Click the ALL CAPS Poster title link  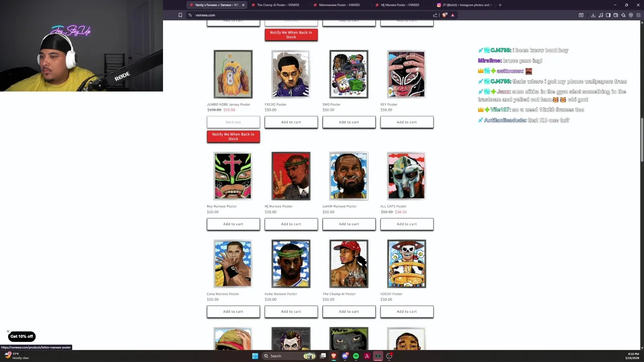[x=393, y=206]
